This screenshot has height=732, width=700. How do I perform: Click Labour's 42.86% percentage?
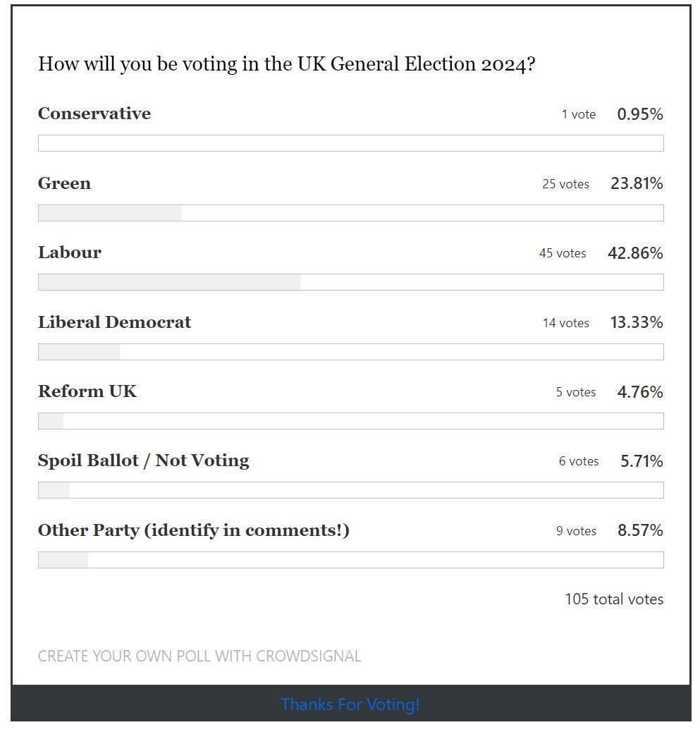(635, 253)
